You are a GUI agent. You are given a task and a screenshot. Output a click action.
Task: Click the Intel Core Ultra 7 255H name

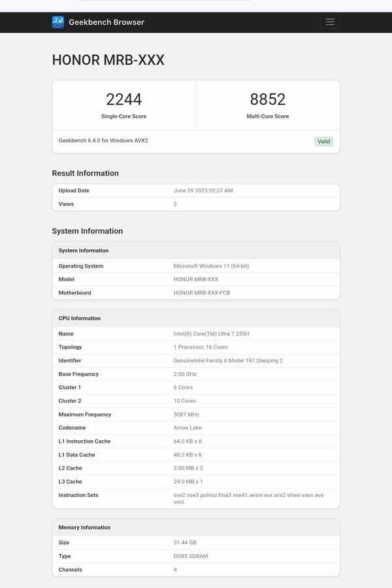point(212,334)
